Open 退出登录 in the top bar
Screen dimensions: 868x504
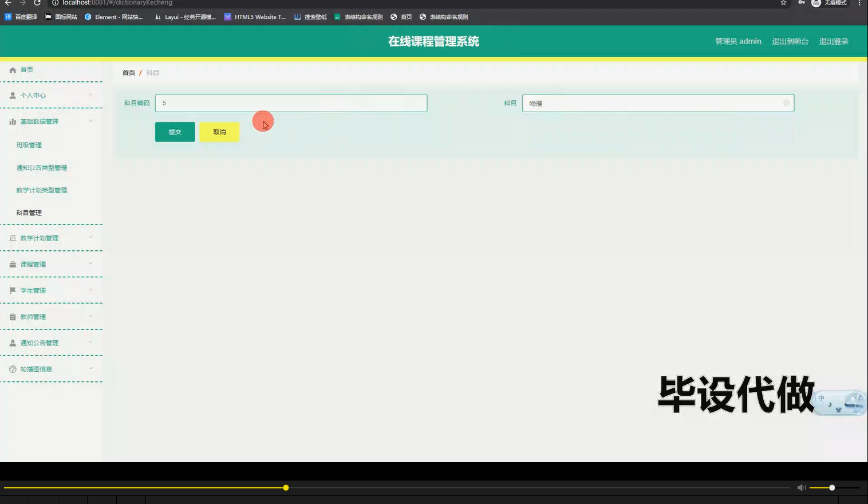click(x=834, y=41)
